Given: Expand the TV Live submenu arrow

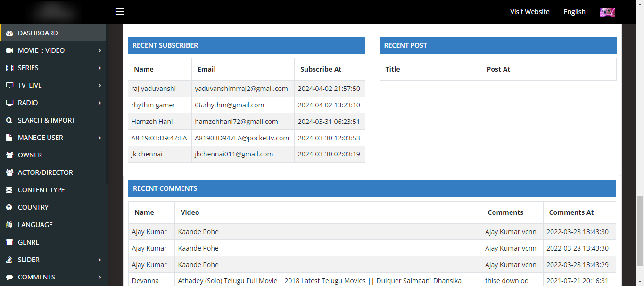Looking at the screenshot, I should pyautogui.click(x=99, y=85).
